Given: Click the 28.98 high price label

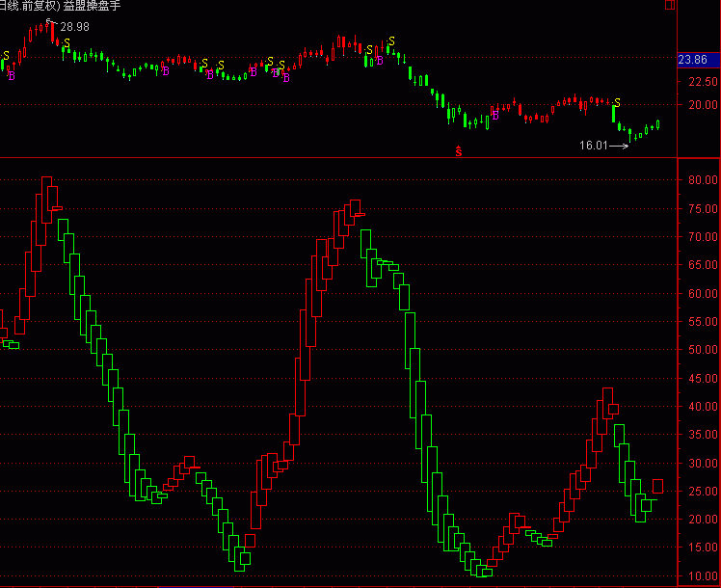Looking at the screenshot, I should click(74, 27).
